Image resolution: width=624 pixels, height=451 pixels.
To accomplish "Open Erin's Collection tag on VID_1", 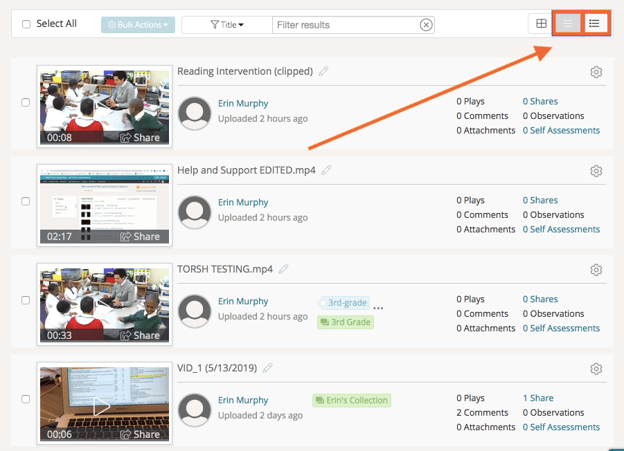I will point(351,400).
